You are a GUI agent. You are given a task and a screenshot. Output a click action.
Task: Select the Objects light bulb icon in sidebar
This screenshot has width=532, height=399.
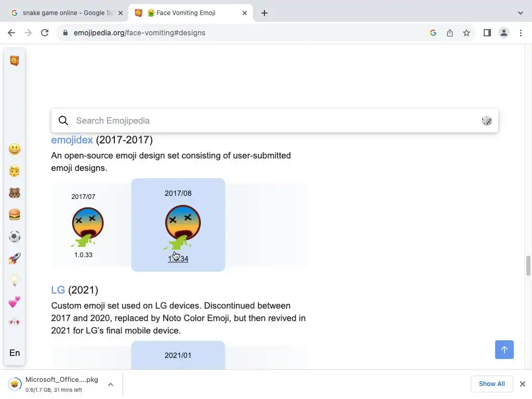(x=15, y=280)
